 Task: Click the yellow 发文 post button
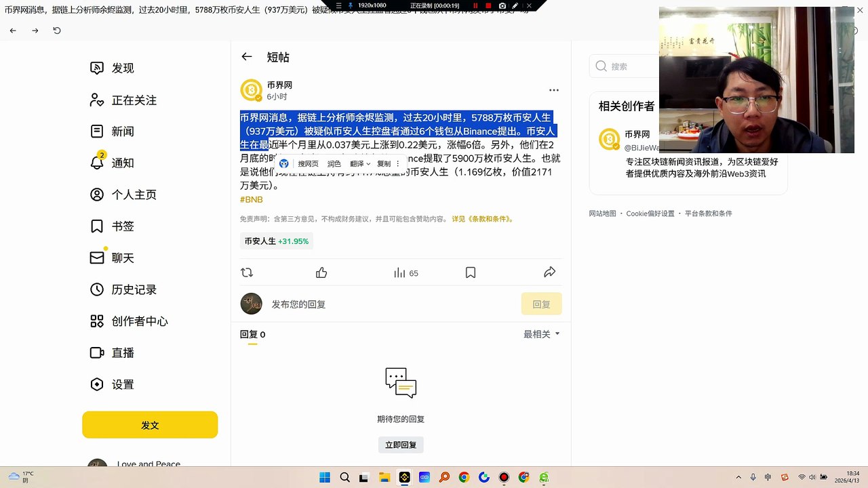(150, 425)
